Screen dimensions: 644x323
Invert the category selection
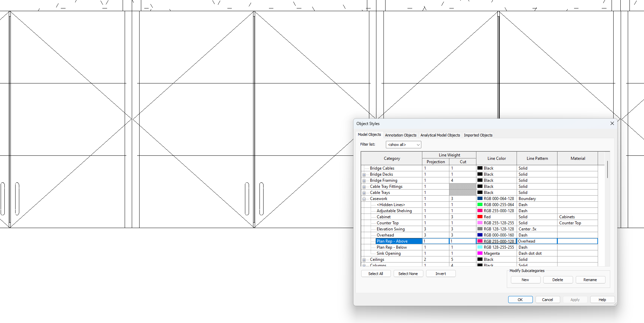click(441, 273)
